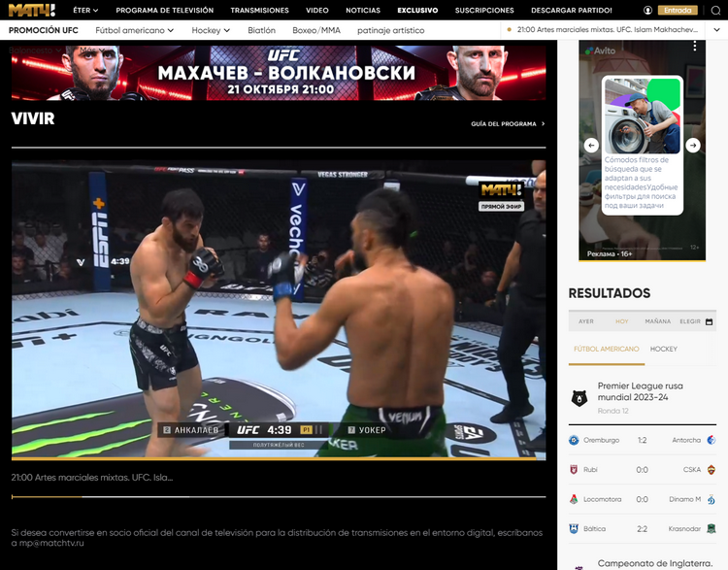Switch to Fútbol Americano results tab
728x570 pixels.
coord(607,349)
